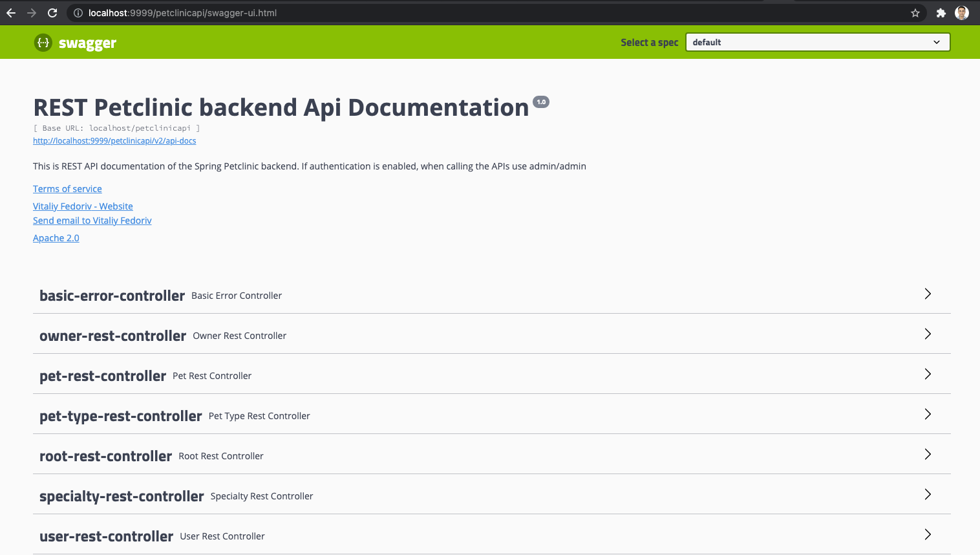Click the Root Rest Controller description text
Viewport: 980px width, 555px height.
[221, 456]
